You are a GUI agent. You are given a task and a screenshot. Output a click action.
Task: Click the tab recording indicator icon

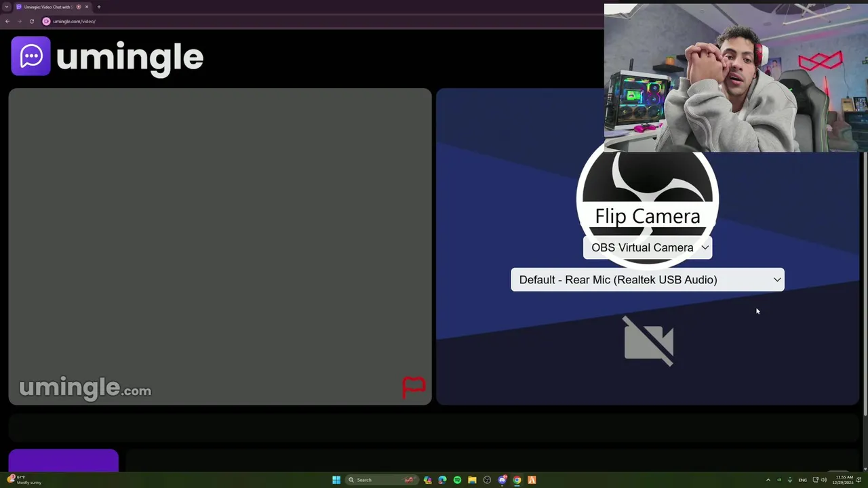click(x=79, y=7)
